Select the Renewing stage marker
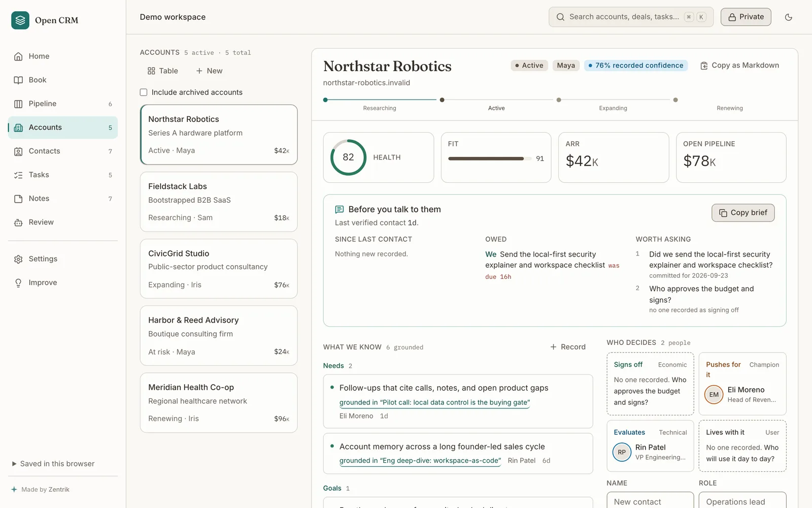 675,100
